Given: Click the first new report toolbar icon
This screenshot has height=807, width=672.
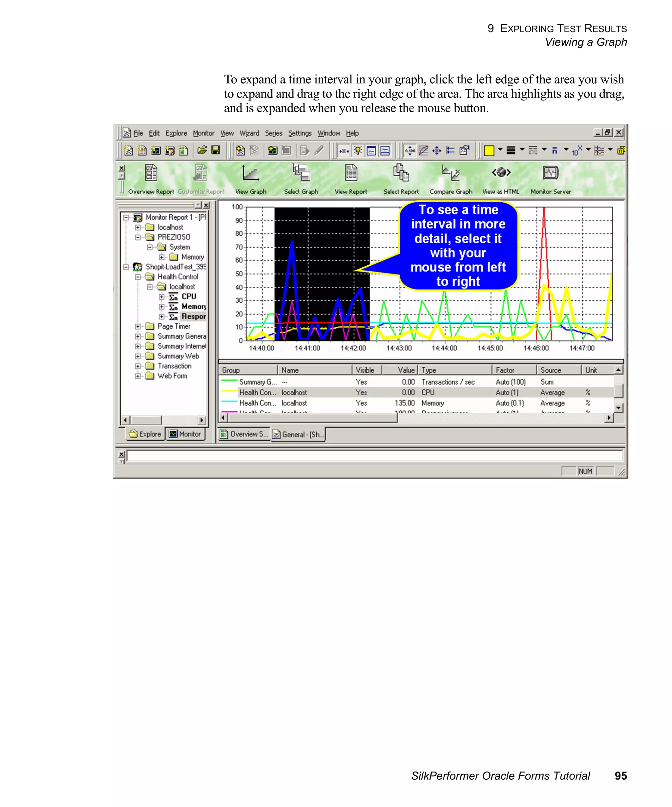Looking at the screenshot, I should (x=128, y=150).
